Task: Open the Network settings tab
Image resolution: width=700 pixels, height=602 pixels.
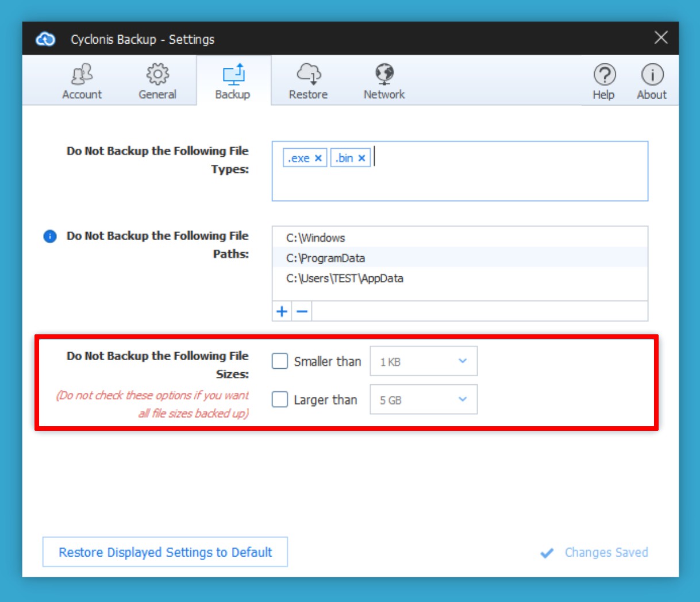Action: click(x=384, y=82)
